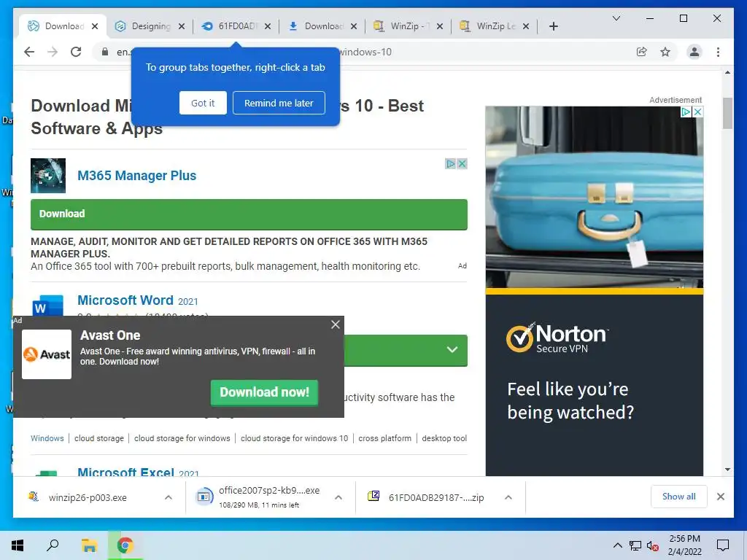Reload the current page

pos(76,52)
